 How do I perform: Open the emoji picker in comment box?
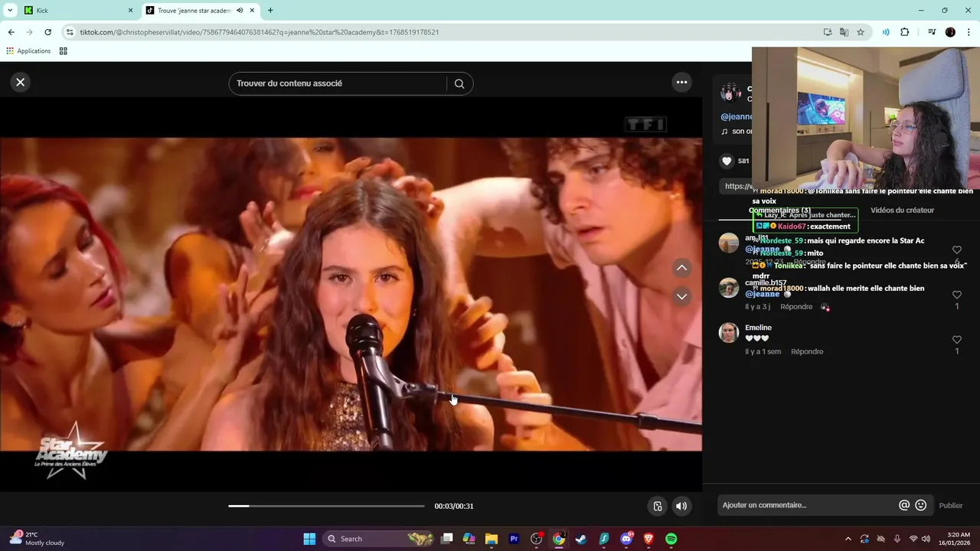pos(921,505)
